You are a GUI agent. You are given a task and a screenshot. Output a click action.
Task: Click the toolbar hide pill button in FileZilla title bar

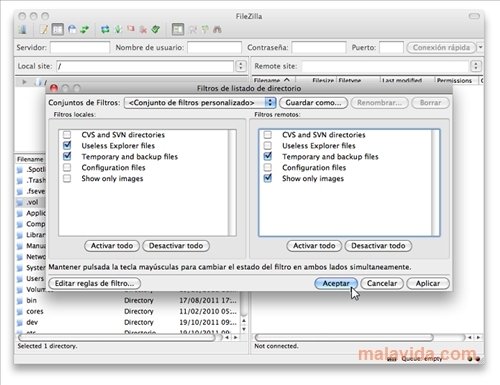pyautogui.click(x=474, y=16)
